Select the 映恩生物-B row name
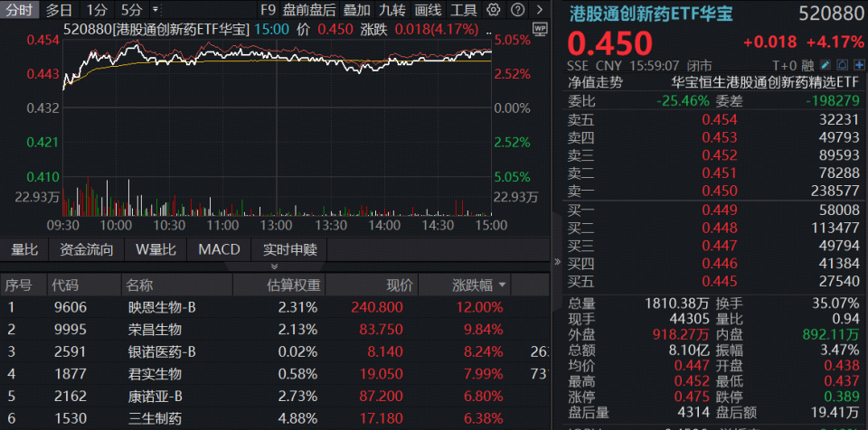The width and height of the screenshot is (868, 430). [162, 307]
